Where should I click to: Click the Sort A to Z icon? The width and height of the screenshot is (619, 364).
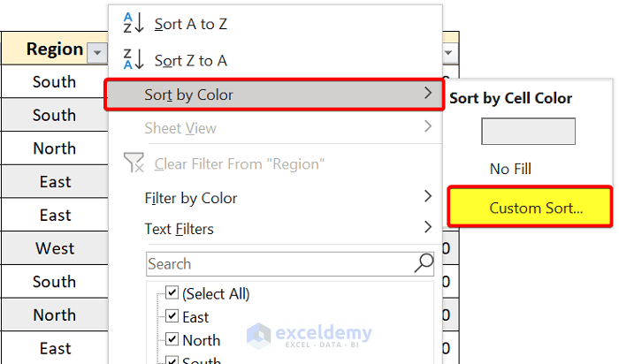(131, 24)
